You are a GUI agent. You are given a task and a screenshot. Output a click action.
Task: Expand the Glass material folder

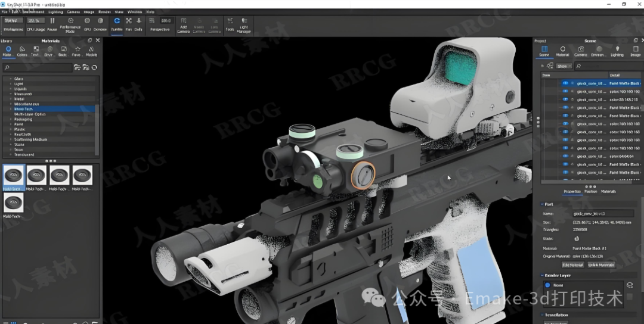tap(11, 79)
